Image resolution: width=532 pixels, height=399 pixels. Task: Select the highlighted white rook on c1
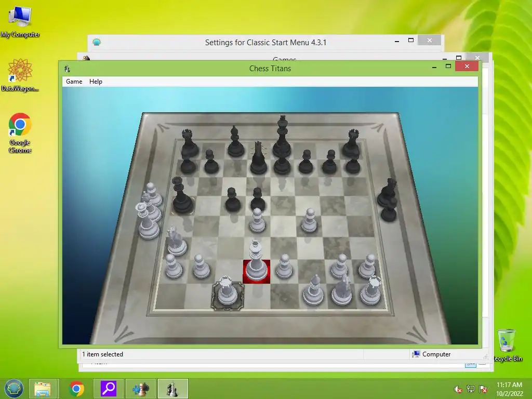pos(227,291)
